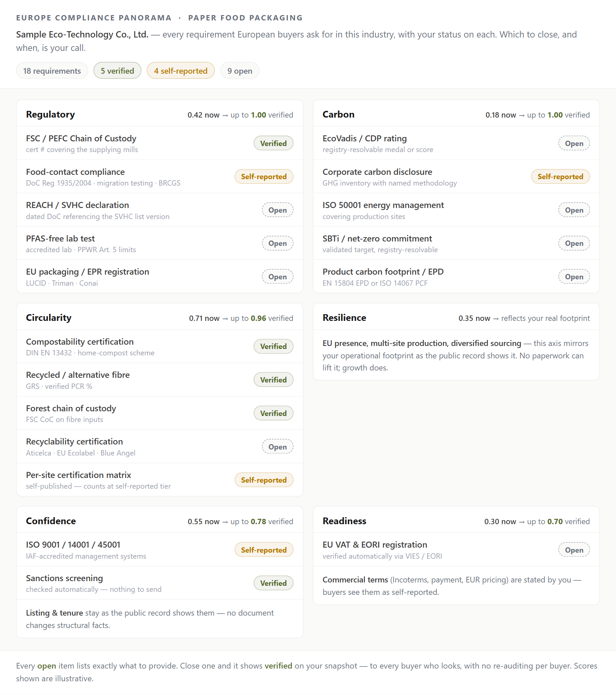
Task: Click 'Per-site certification matrix' title
Action: point(78,475)
